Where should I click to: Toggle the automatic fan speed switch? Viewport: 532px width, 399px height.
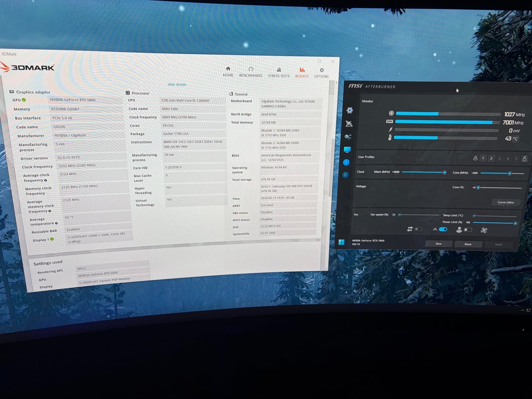[x=443, y=229]
